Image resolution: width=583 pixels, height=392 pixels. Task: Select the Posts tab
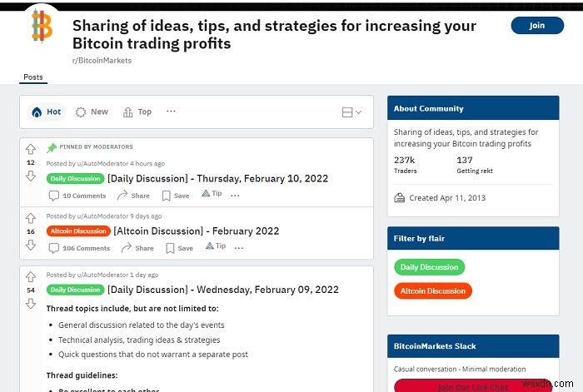(x=33, y=77)
